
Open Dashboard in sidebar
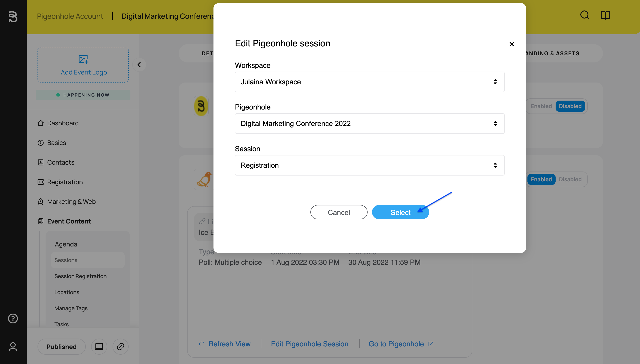click(63, 123)
